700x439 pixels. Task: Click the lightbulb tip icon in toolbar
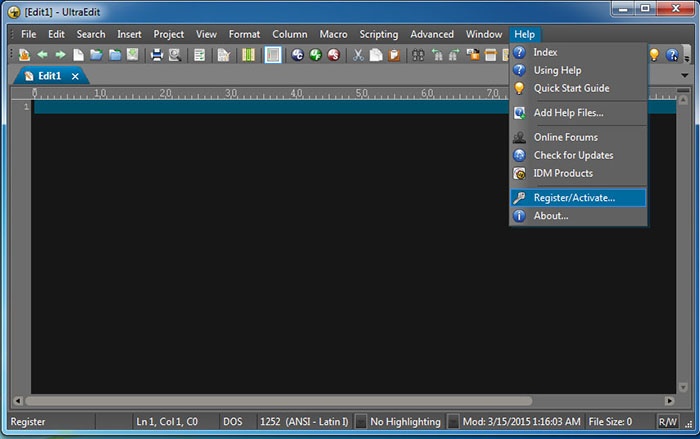[654, 55]
